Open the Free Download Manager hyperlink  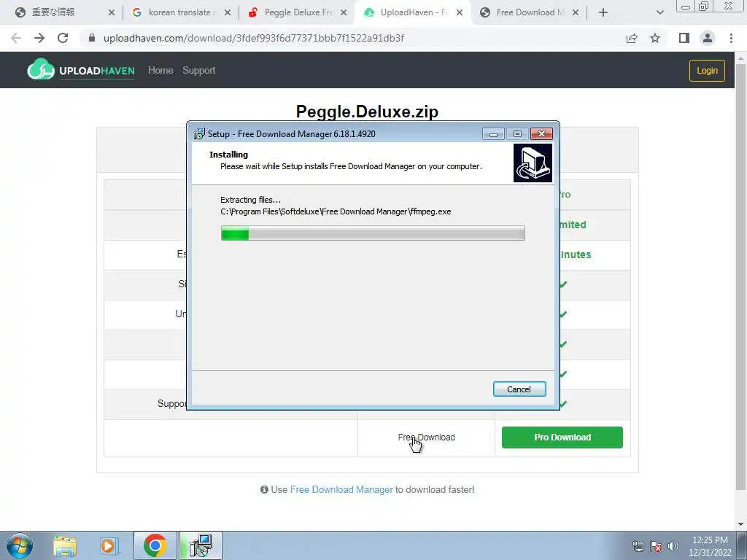341,489
